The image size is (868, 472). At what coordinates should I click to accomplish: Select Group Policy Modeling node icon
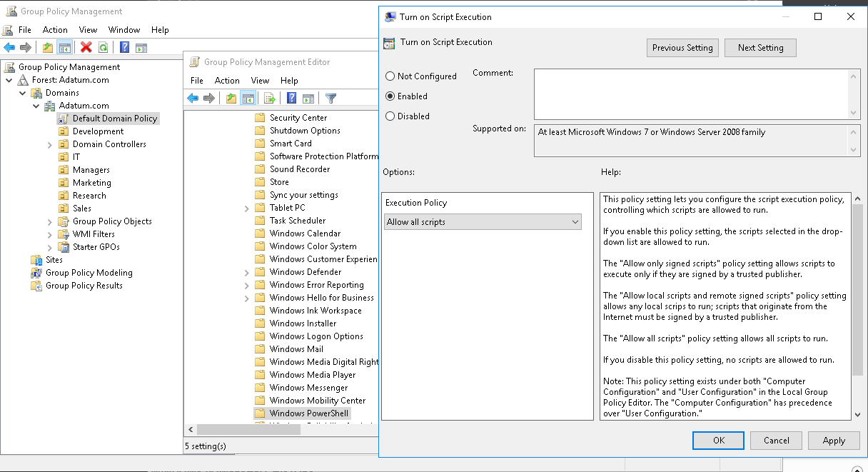click(36, 273)
